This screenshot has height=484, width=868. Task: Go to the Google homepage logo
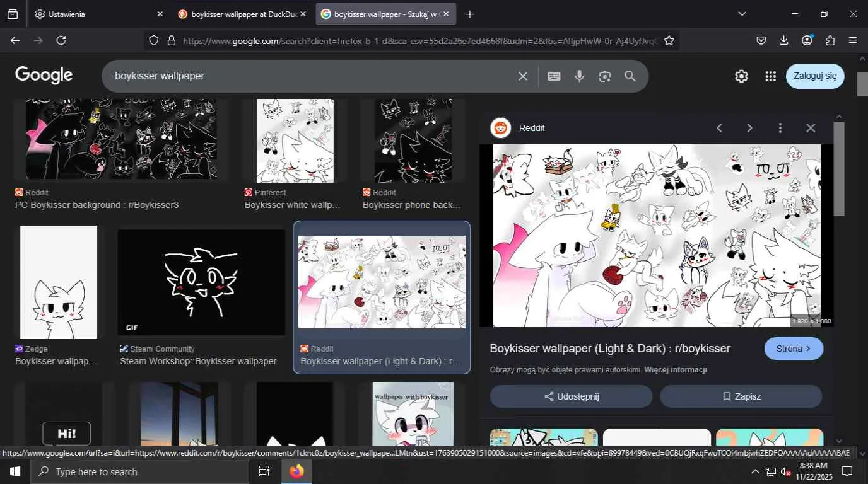pyautogui.click(x=44, y=76)
